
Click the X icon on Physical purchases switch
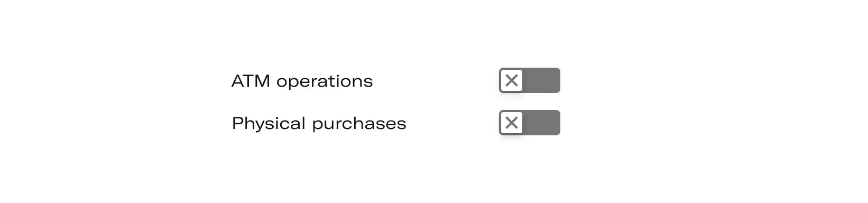click(511, 123)
